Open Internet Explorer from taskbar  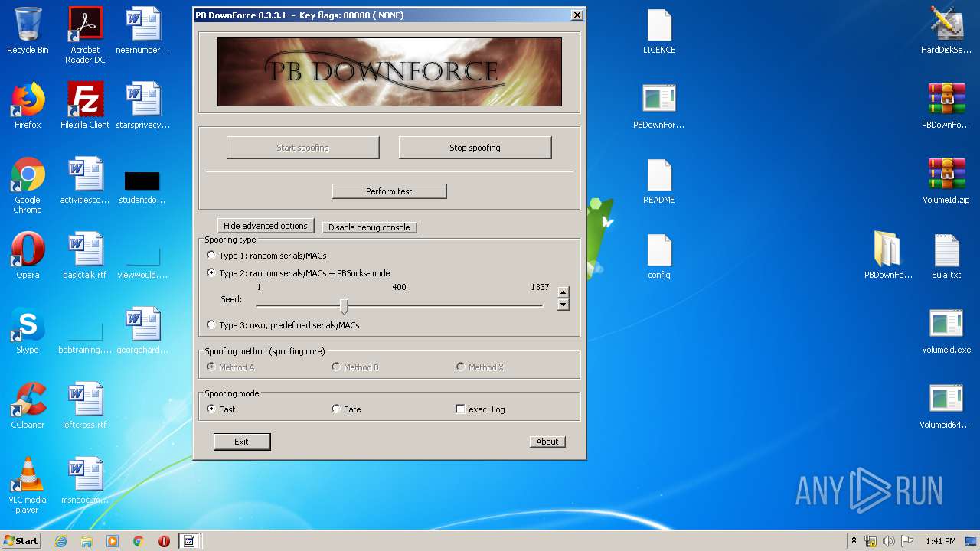(60, 541)
